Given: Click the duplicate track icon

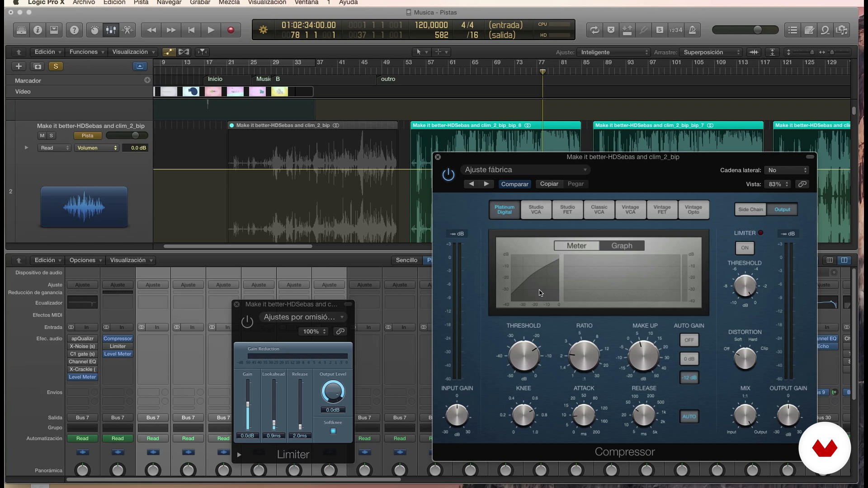Looking at the screenshot, I should (38, 66).
